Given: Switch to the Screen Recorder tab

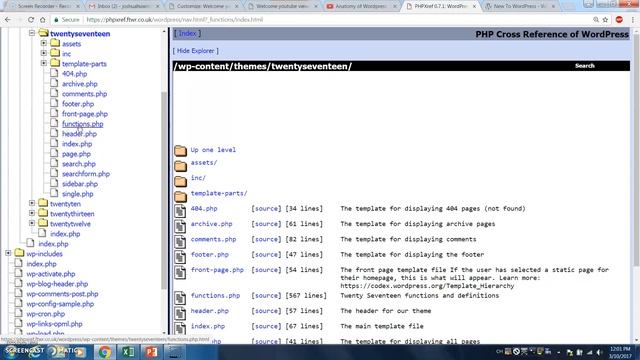Looking at the screenshot, I should pyautogui.click(x=45, y=6).
